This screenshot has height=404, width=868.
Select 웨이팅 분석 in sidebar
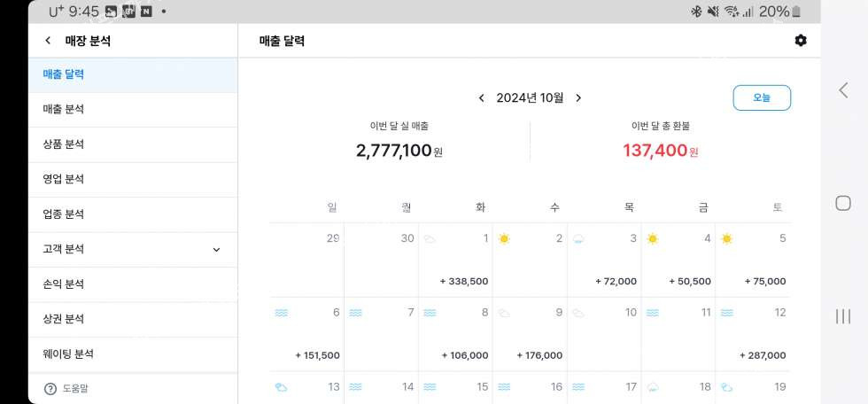coord(68,353)
